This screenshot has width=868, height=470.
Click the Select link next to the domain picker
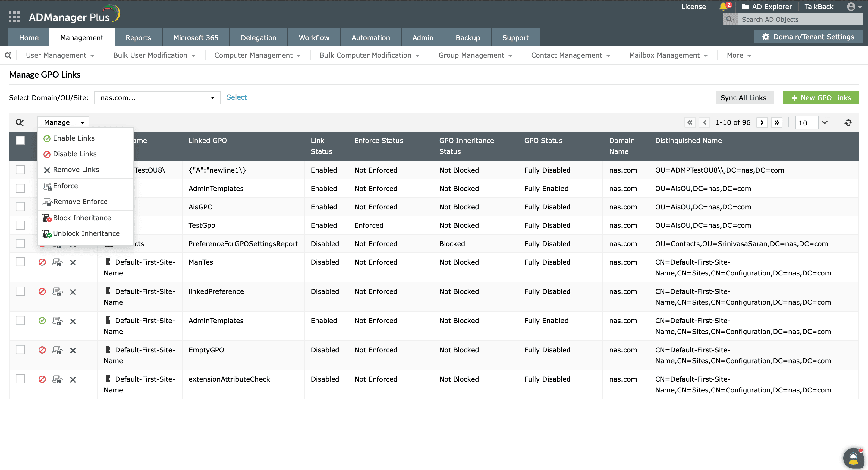(237, 97)
